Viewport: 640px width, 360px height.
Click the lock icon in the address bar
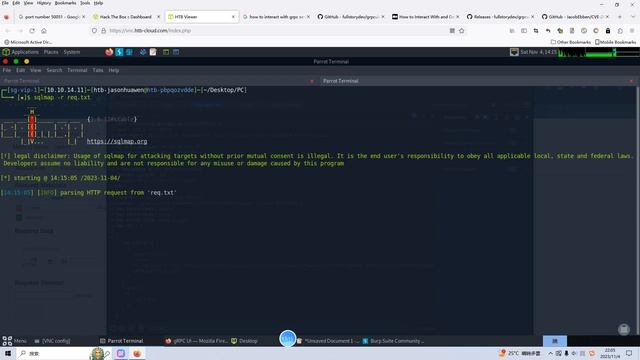click(103, 31)
